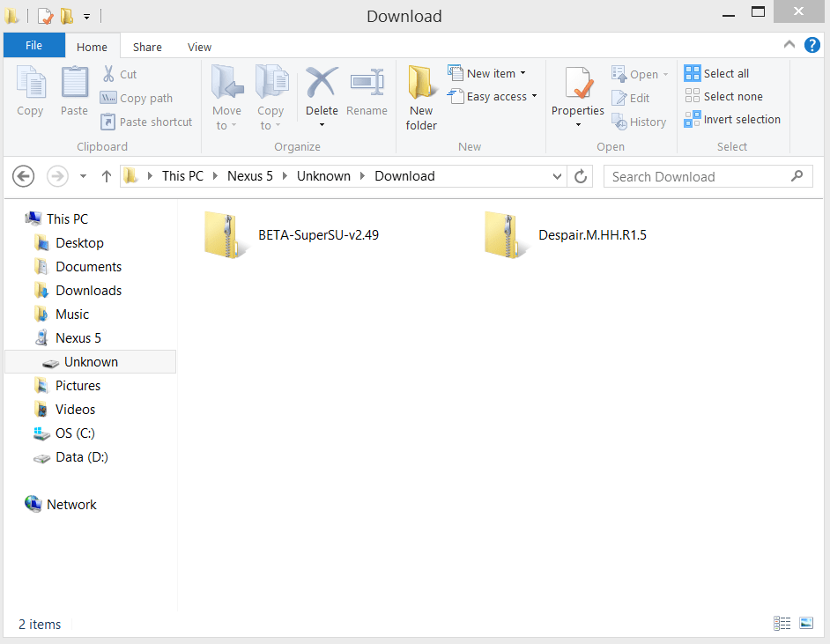Expand address bar history dropdown
Viewport: 830px width, 644px height.
click(x=557, y=177)
